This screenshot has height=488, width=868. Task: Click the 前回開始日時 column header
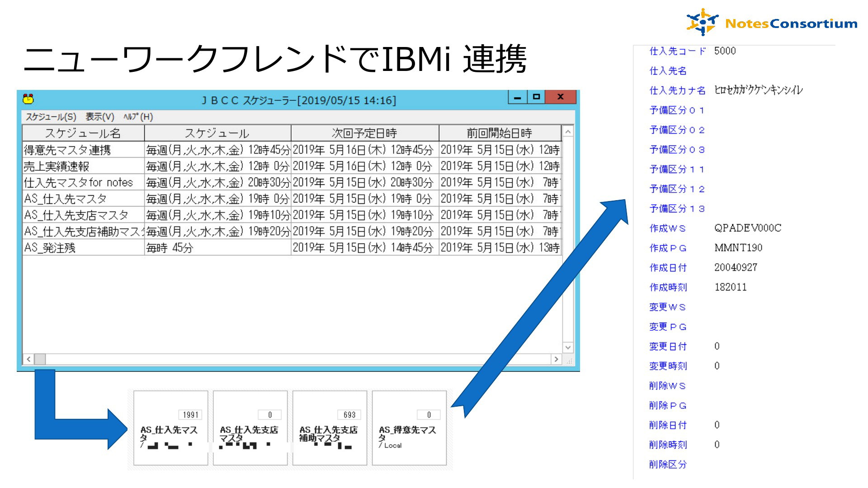(500, 133)
